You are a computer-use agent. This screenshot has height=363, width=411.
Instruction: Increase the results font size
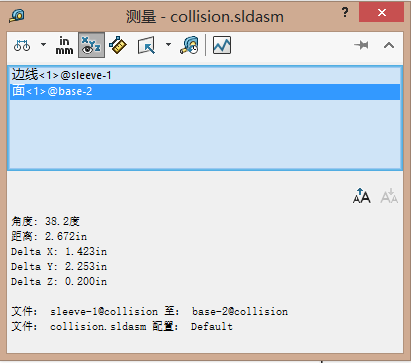tap(362, 196)
